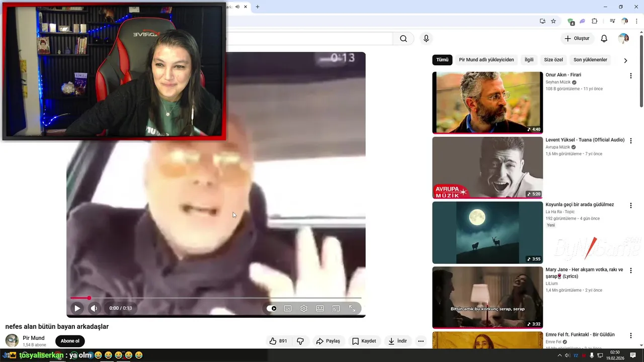
Task: Open Koyunla geçi video thumbnail
Action: coord(488,233)
